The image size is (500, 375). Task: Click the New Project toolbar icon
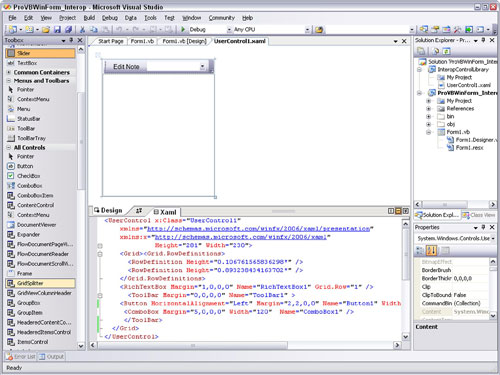pyautogui.click(x=13, y=30)
